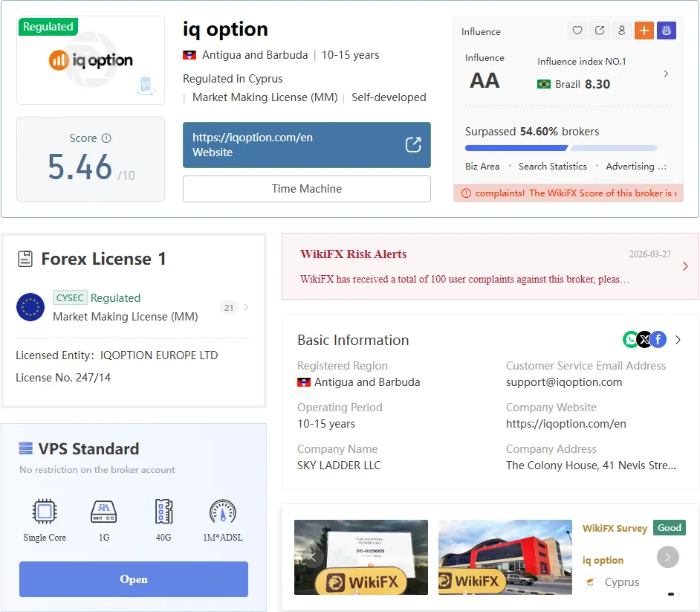Click the Score info circle icon
The height and width of the screenshot is (612, 700).
(x=106, y=138)
